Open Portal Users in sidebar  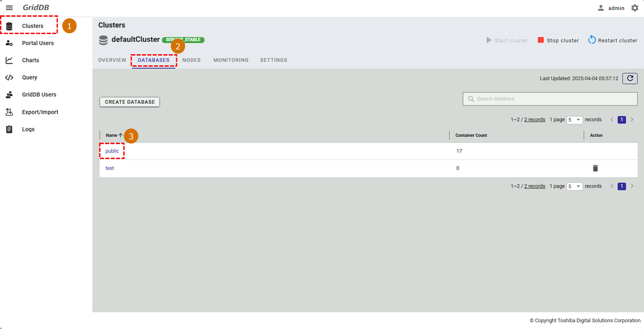coord(38,43)
